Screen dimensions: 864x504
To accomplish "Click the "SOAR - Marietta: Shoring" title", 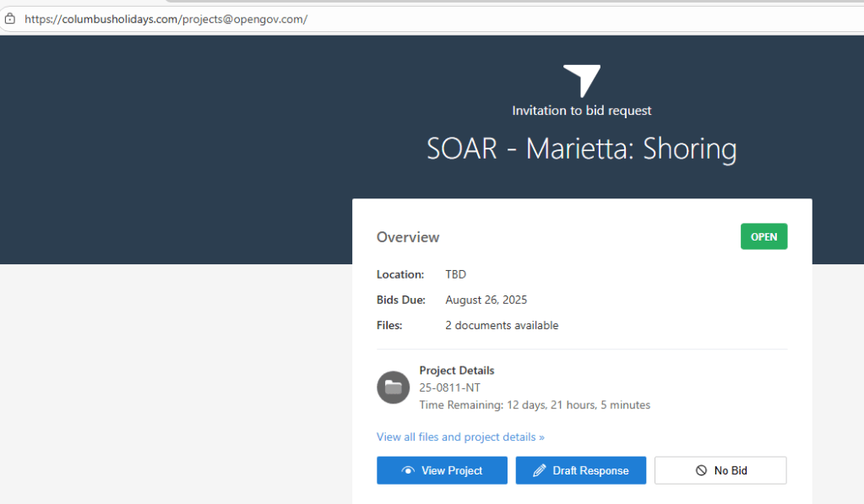I will [x=581, y=149].
